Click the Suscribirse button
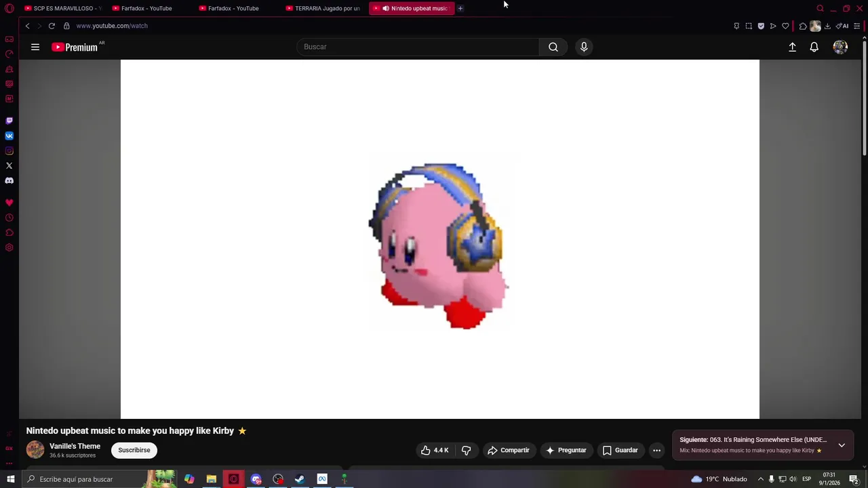Screen dimensions: 868x488 coord(134,450)
